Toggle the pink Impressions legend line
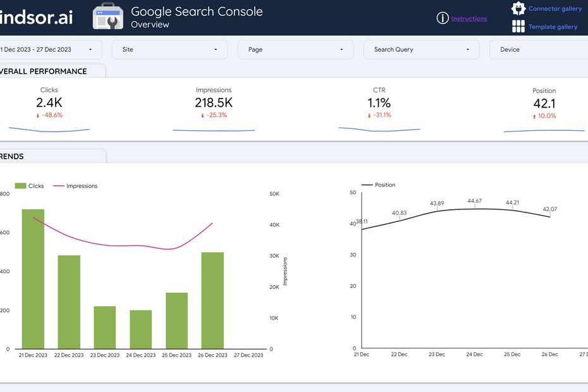 pyautogui.click(x=59, y=186)
